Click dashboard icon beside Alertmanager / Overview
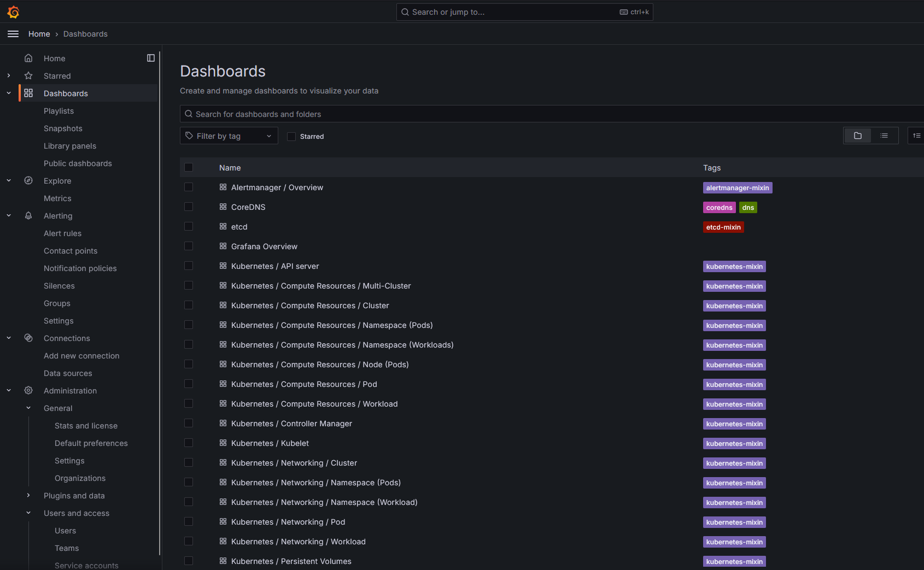The image size is (924, 570). tap(223, 187)
